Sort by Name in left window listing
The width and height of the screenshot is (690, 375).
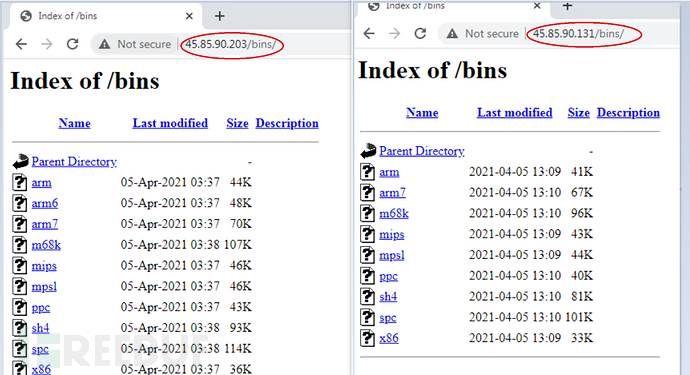pos(74,123)
